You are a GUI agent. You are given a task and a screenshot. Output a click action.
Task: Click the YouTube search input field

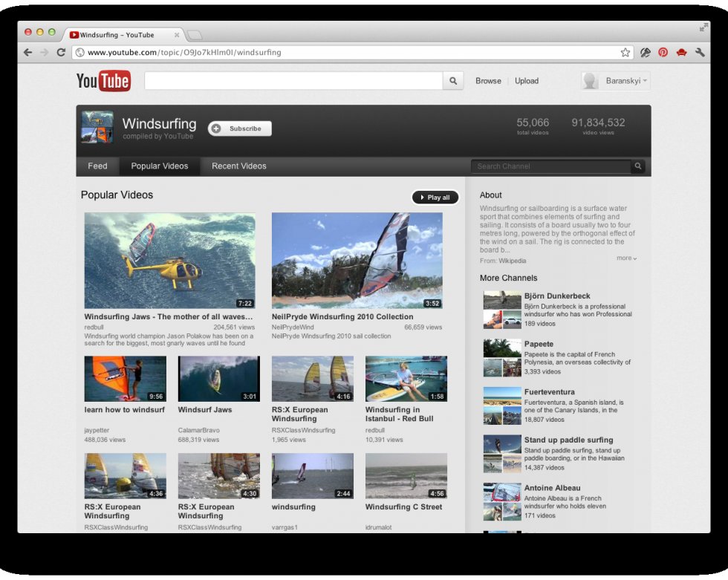293,81
